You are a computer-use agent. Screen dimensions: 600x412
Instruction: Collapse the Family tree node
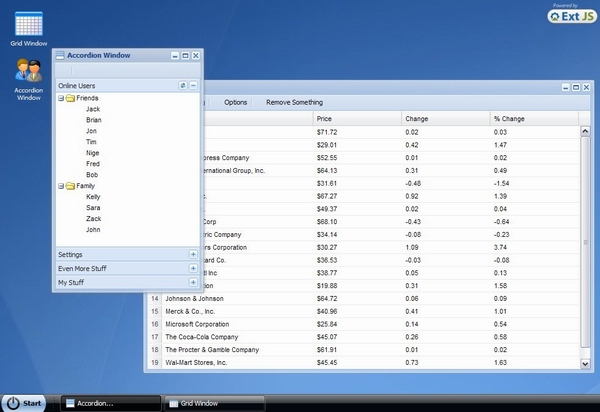(x=61, y=186)
